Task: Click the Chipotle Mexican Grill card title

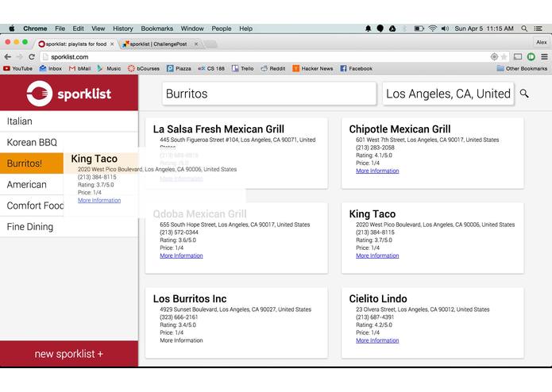Action: [x=400, y=129]
